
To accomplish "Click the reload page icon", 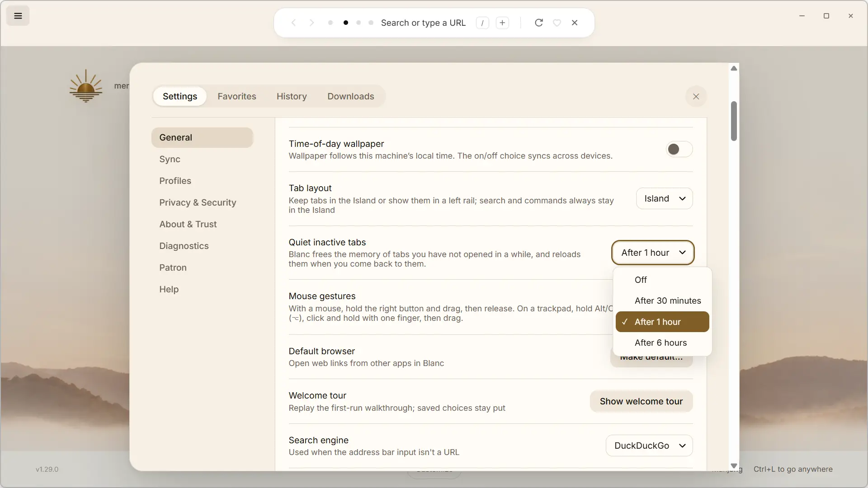I will 538,23.
